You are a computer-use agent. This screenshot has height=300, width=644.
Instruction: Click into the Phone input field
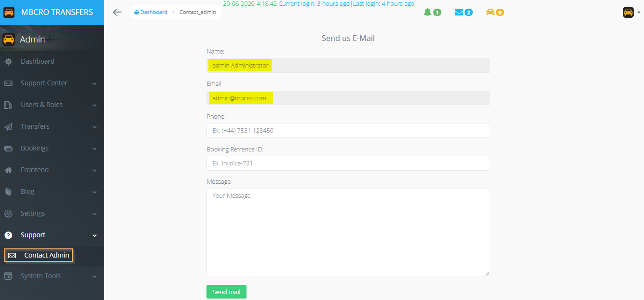[348, 131]
